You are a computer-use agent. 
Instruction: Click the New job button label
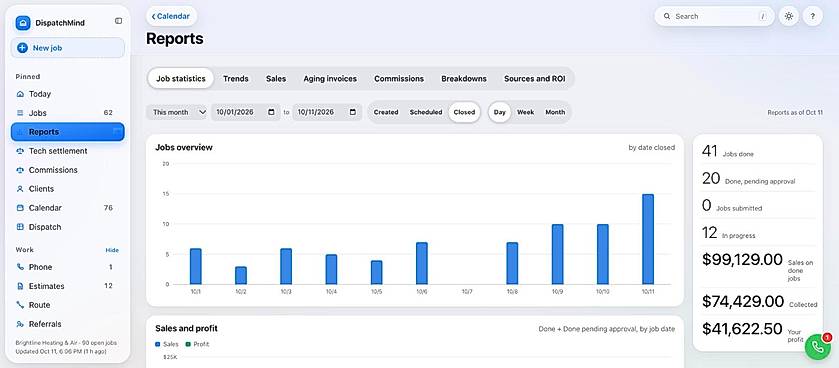pyautogui.click(x=48, y=48)
